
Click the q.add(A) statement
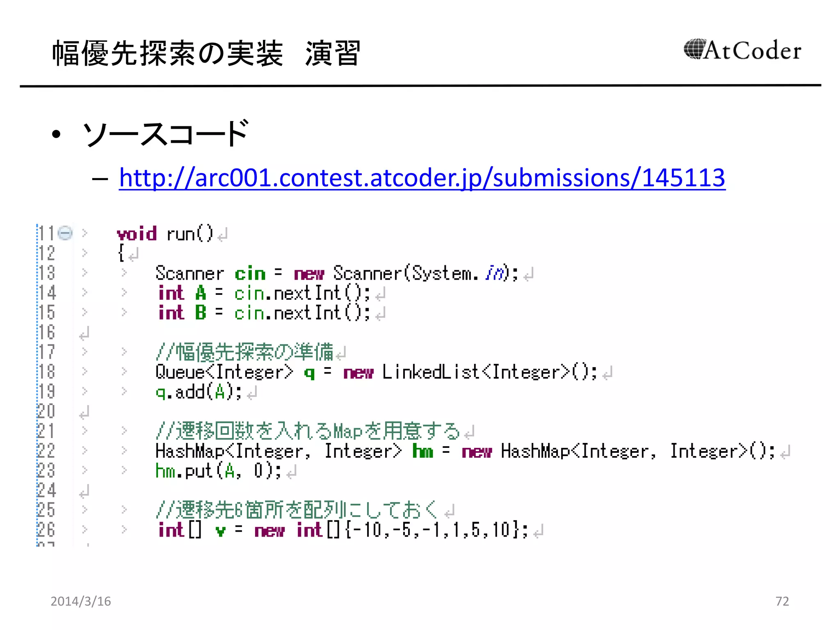click(199, 392)
